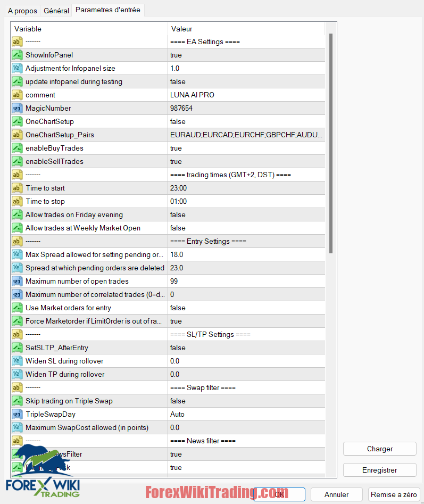The image size is (424, 504).
Task: Edit the Max Spread allowed value 18.0
Action: [246, 254]
